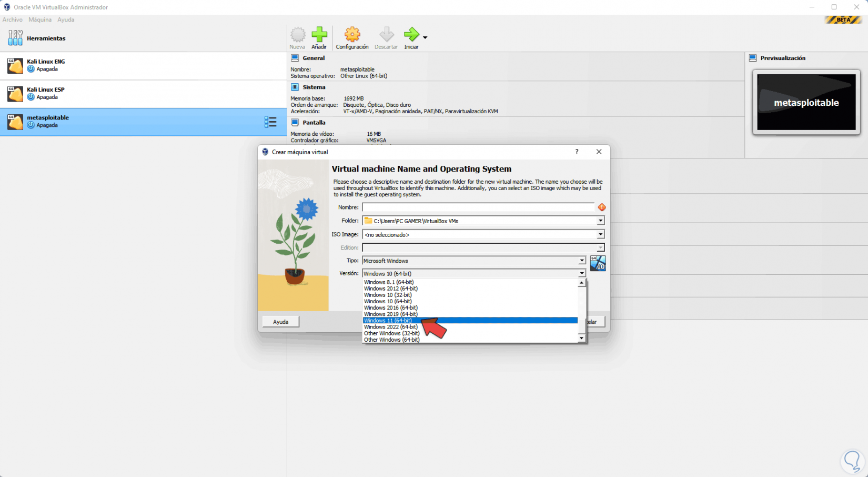
Task: Click the Kali Linux ESP machine icon
Action: tap(15, 94)
